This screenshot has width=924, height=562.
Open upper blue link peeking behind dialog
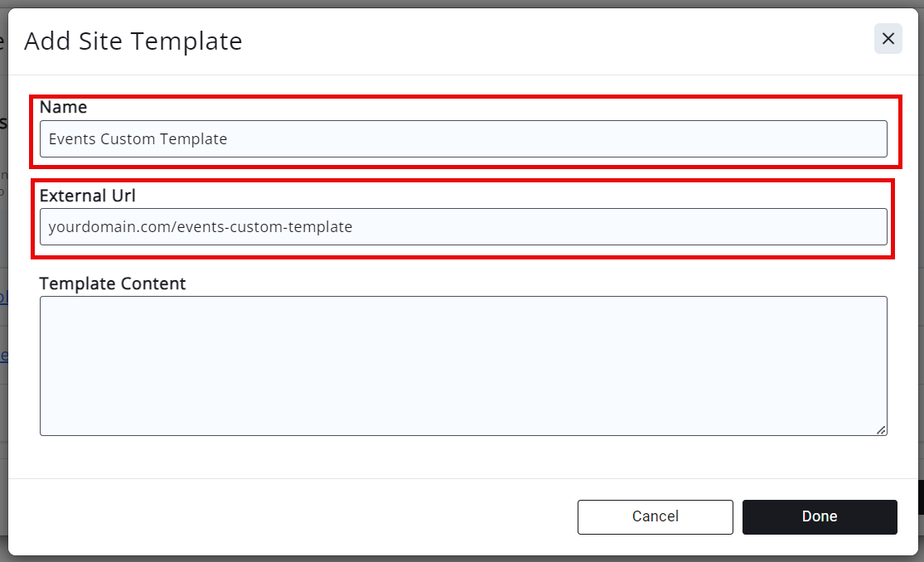click(x=3, y=297)
